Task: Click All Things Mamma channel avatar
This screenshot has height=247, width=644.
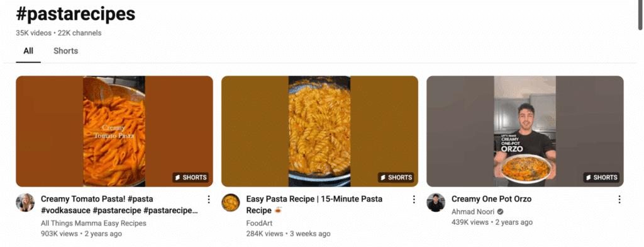Action: coord(25,202)
